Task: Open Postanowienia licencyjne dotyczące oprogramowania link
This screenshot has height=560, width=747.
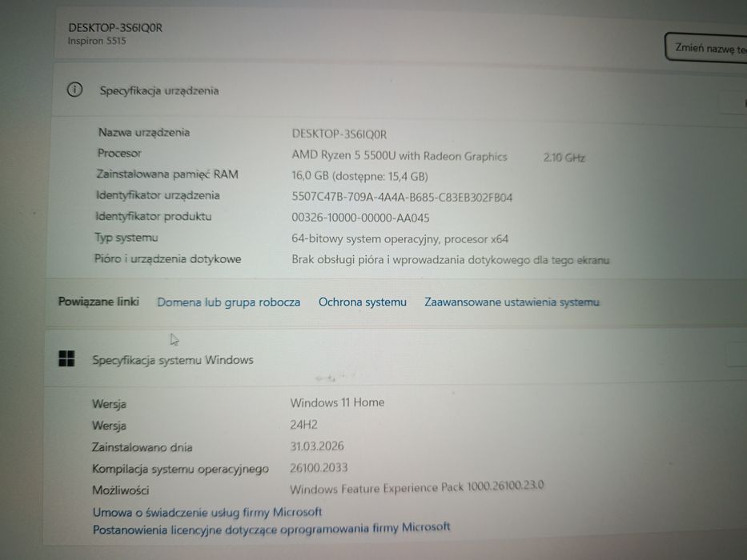Action: pyautogui.click(x=271, y=529)
